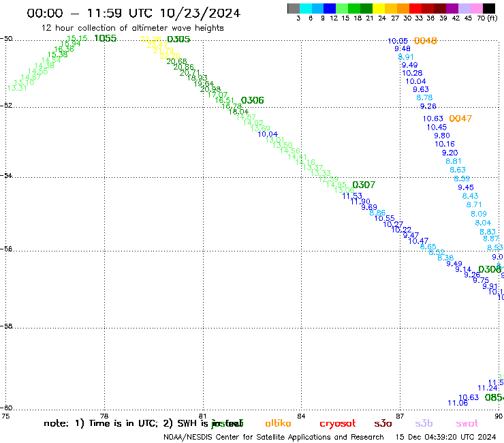Click the orange 0048 altika time label
504x443 pixels.
click(425, 41)
